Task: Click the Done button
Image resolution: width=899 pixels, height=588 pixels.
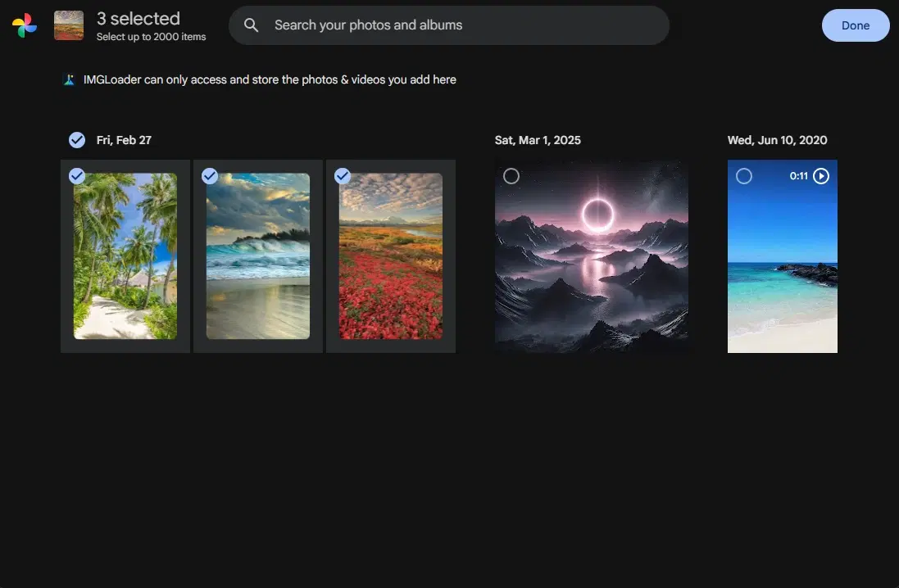Action: 855,25
